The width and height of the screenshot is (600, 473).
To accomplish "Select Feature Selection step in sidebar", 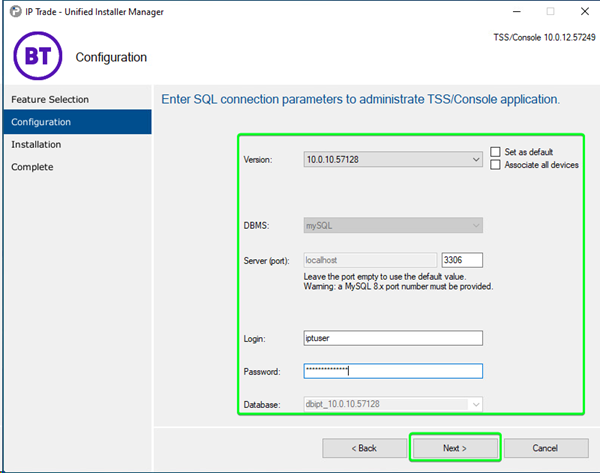I will coord(77,99).
